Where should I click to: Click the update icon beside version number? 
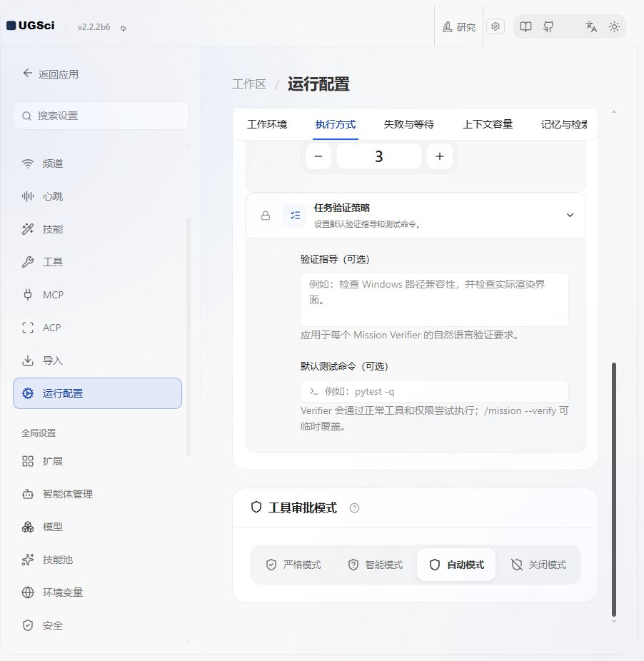tap(123, 29)
